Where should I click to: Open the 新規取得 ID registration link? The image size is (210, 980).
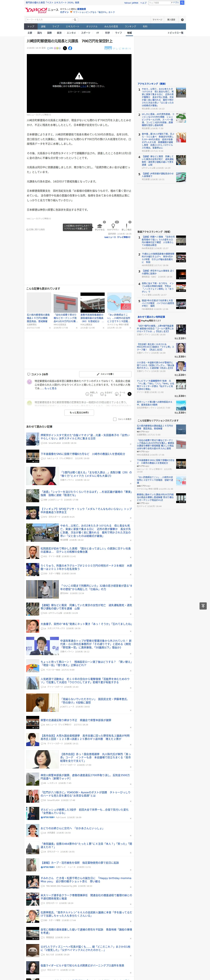pos(82,9)
